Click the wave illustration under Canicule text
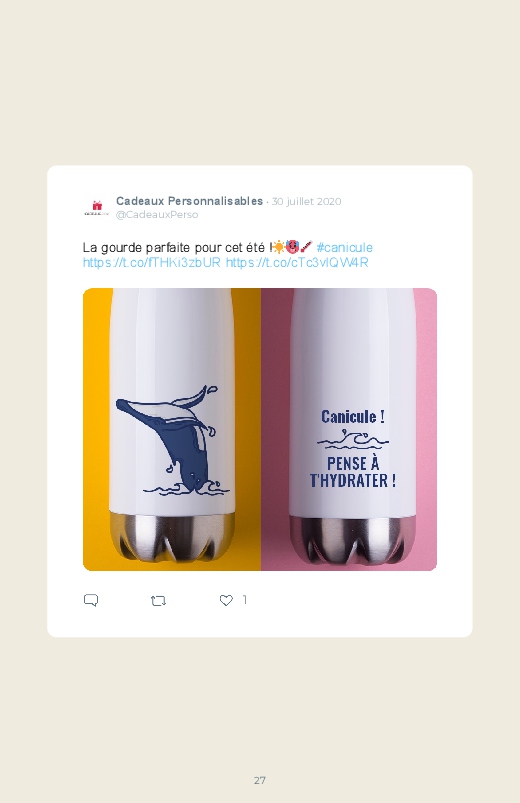 tap(352, 439)
